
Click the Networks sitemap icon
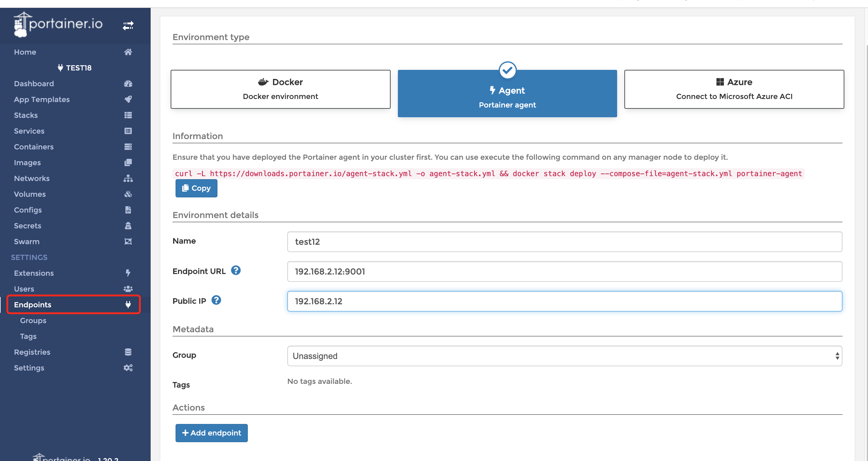point(128,178)
